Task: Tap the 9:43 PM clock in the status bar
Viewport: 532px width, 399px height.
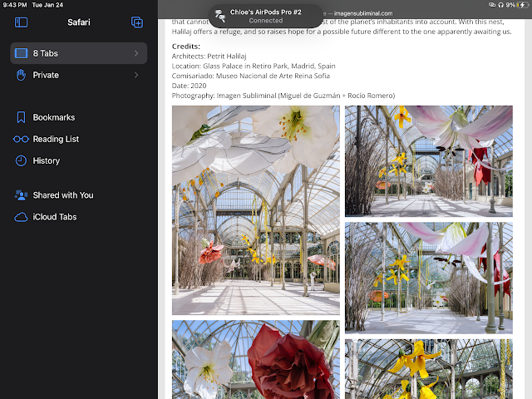Action: point(15,5)
